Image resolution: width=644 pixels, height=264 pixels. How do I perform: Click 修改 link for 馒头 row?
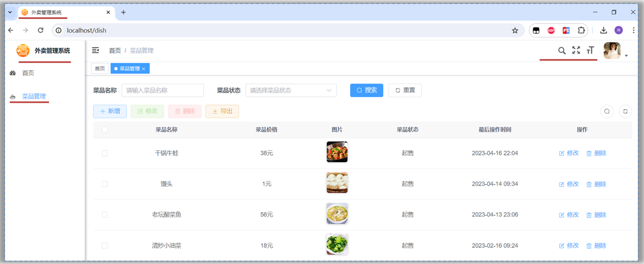tap(569, 184)
